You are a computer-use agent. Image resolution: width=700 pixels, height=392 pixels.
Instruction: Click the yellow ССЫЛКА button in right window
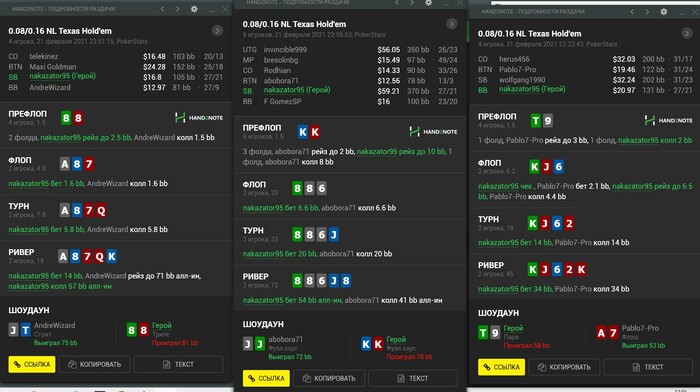click(501, 367)
